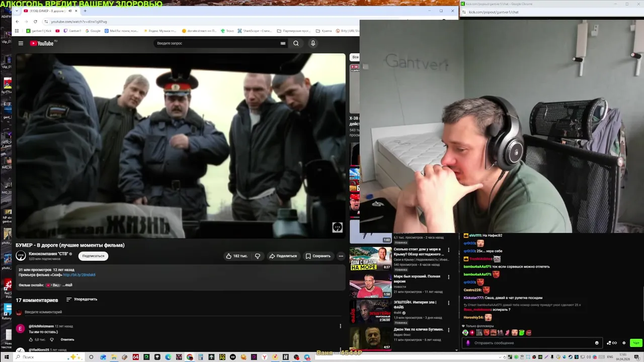Open the channel points icon in Kick chat

[612, 343]
